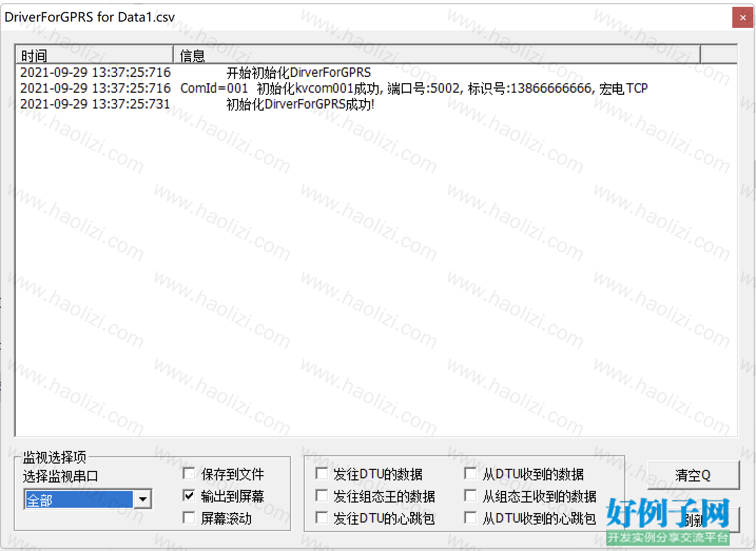Select log row 初始化DirverForGPRS成功!
This screenshot has width=756, height=551.
376,104
